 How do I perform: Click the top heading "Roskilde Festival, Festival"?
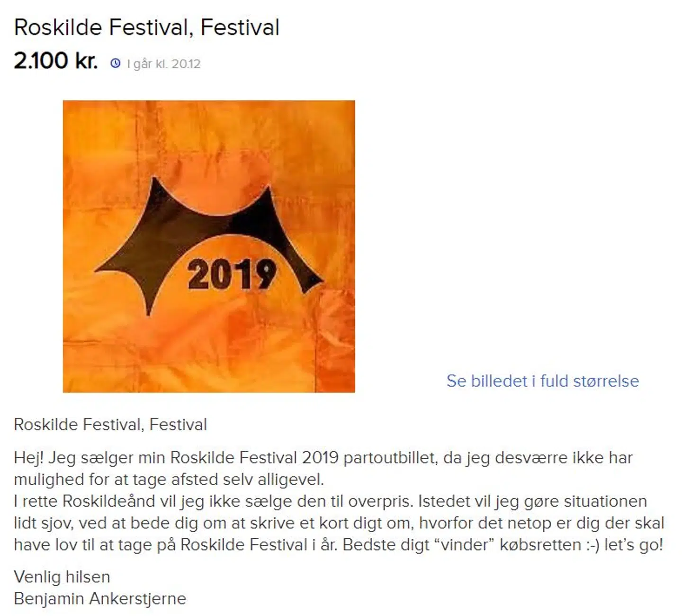(146, 27)
